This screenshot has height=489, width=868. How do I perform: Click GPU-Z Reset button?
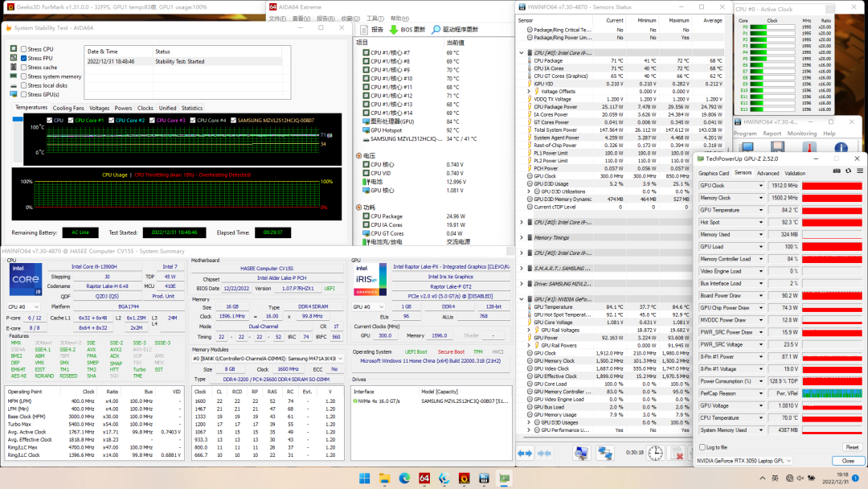852,447
